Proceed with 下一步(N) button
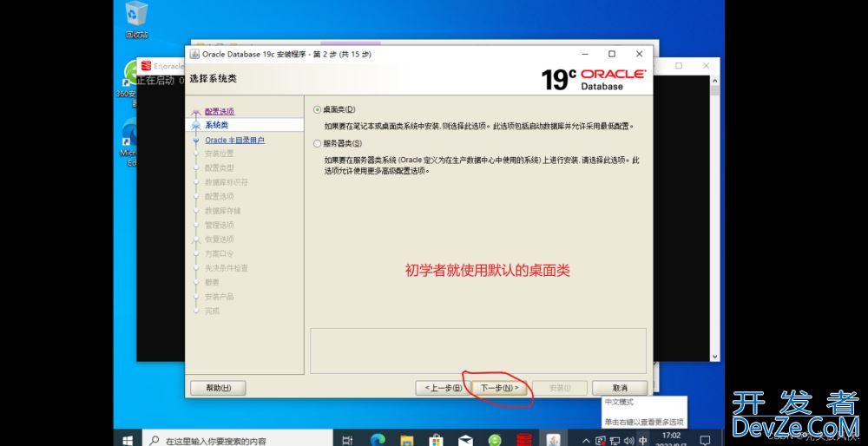Image resolution: width=868 pixels, height=446 pixels. click(499, 388)
